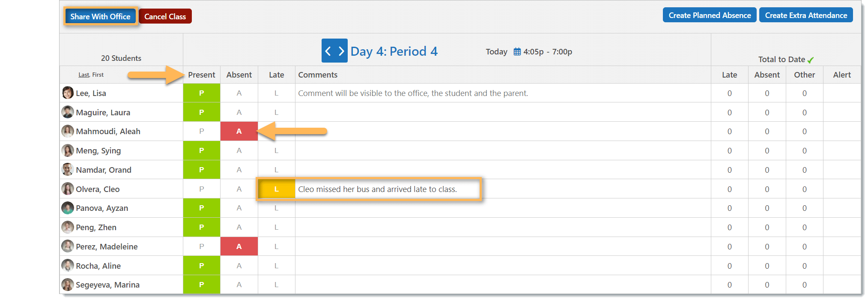Click Ayzan Panova's student avatar
The height and width of the screenshot is (300, 868).
tap(68, 208)
